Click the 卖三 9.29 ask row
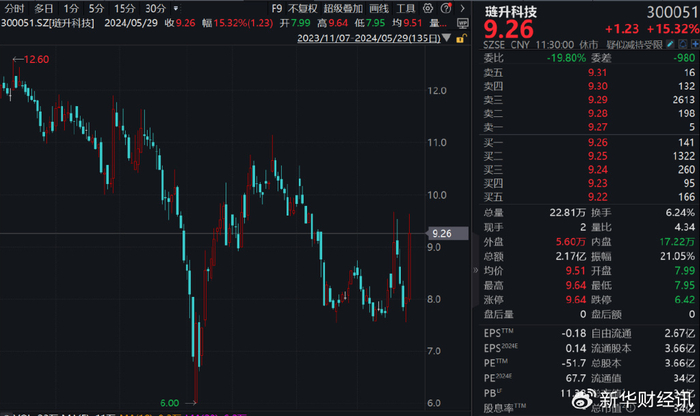This screenshot has height=416, width=700. click(589, 100)
